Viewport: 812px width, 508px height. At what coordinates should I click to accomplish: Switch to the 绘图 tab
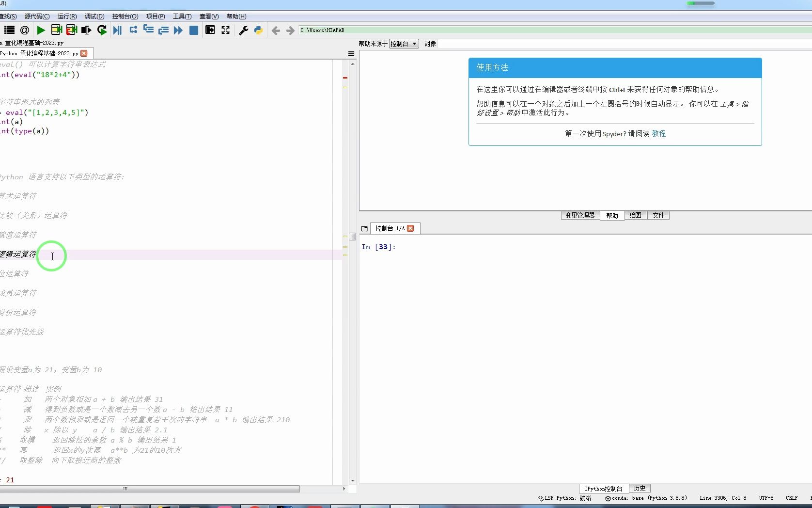click(x=635, y=215)
